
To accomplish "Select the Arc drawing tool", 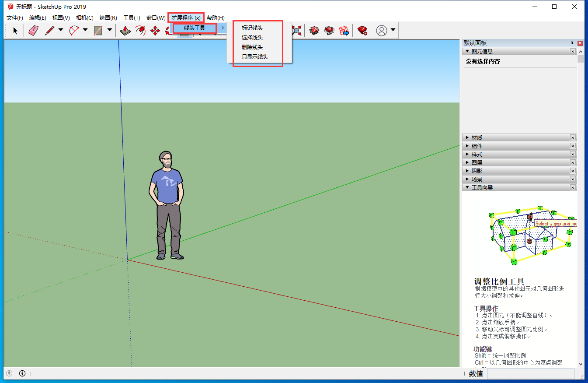I will (74, 31).
